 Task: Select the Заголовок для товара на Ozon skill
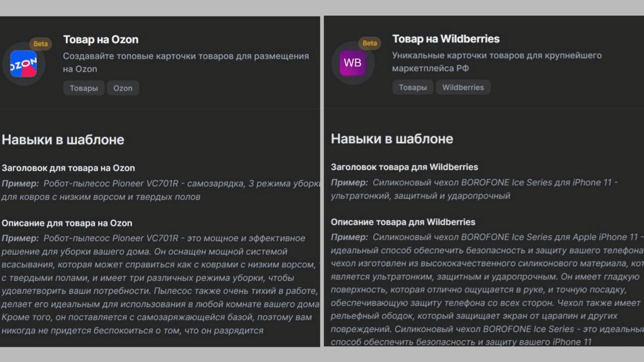[68, 168]
